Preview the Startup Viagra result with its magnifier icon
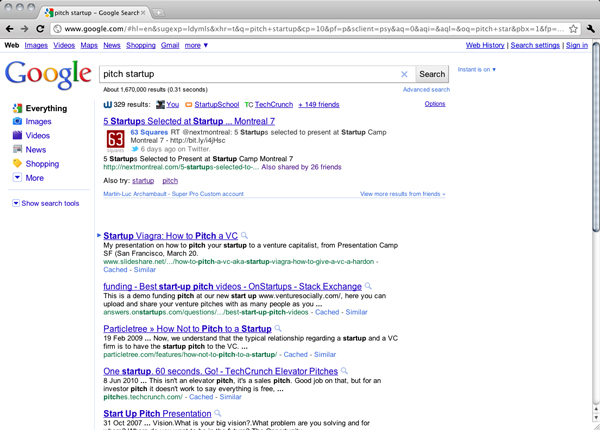 [x=244, y=235]
